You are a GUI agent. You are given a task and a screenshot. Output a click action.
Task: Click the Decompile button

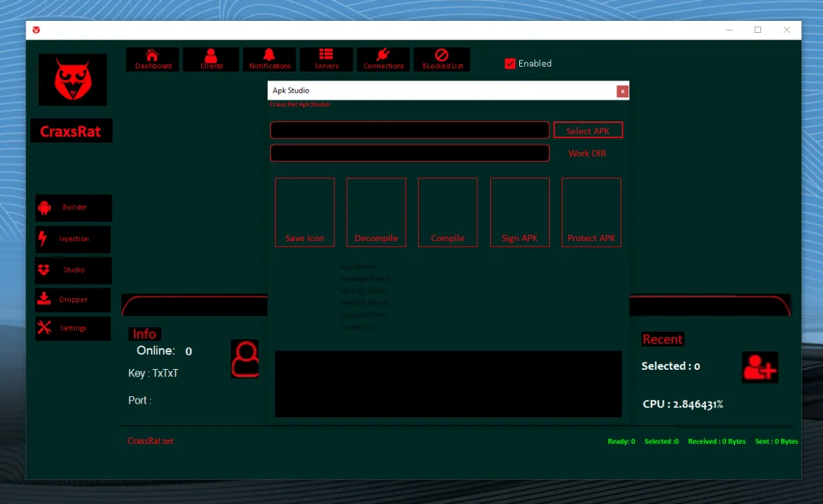[376, 212]
